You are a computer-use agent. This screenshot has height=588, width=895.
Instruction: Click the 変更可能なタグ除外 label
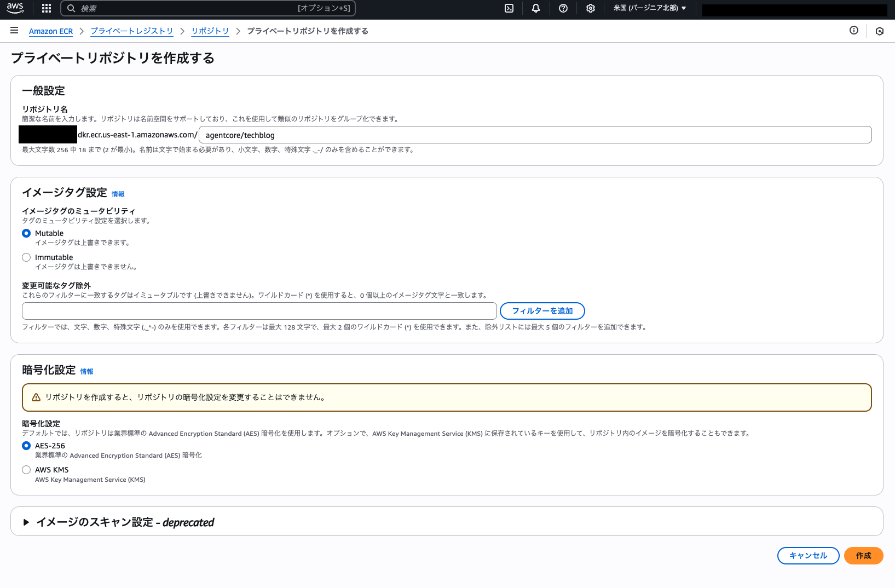click(56, 286)
